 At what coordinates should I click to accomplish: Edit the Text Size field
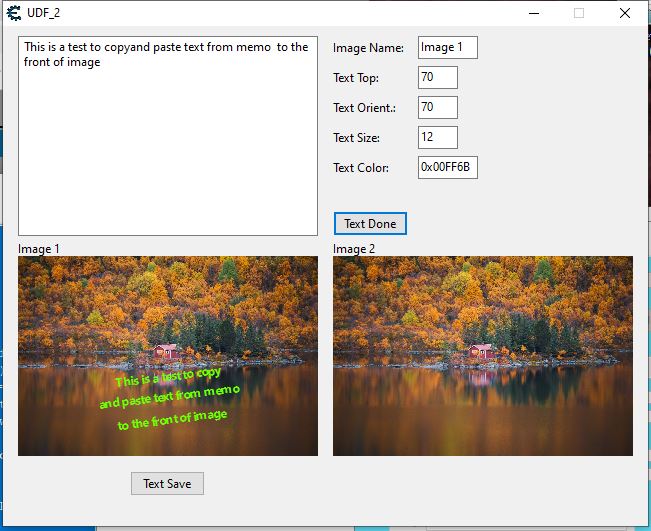tap(437, 137)
